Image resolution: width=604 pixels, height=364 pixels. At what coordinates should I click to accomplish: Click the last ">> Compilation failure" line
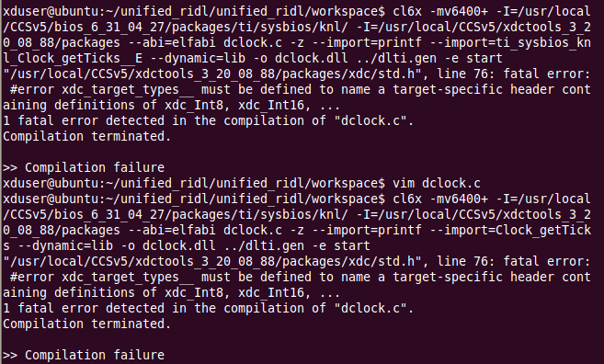click(x=84, y=355)
